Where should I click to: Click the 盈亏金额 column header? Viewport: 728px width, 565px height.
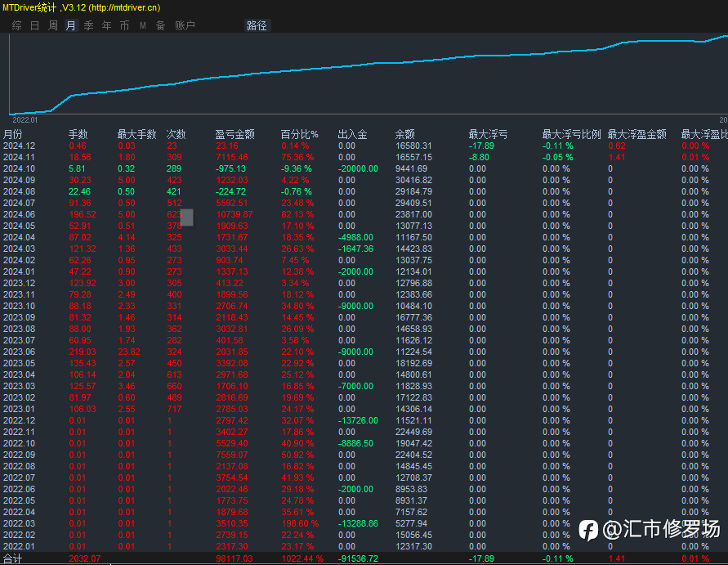(x=234, y=134)
